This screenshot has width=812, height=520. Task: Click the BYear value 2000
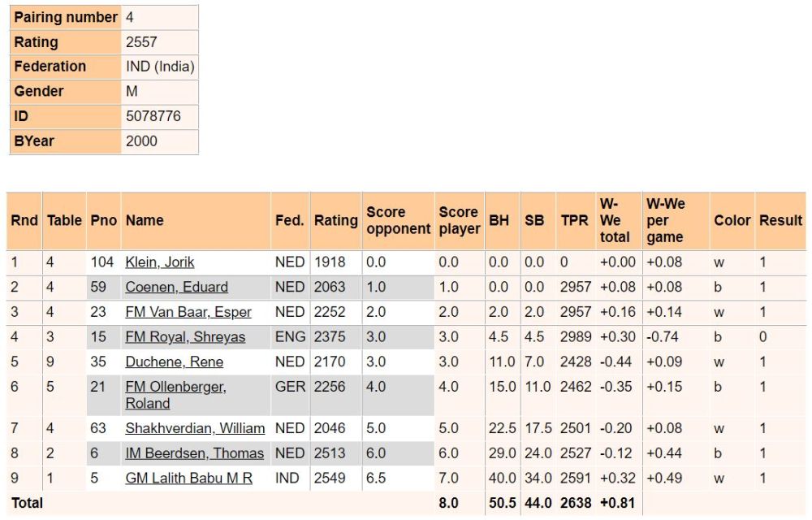point(141,141)
